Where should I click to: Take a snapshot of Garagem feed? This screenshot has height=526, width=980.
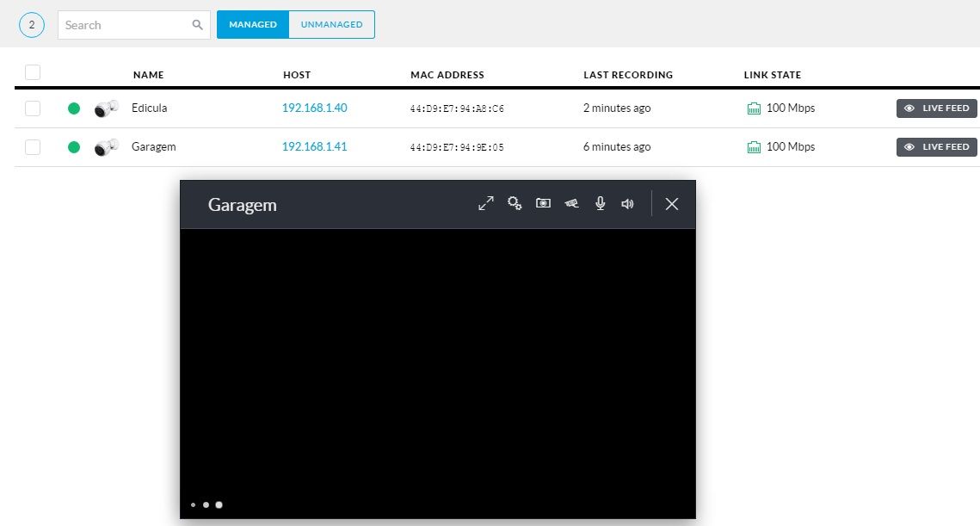tap(543, 203)
